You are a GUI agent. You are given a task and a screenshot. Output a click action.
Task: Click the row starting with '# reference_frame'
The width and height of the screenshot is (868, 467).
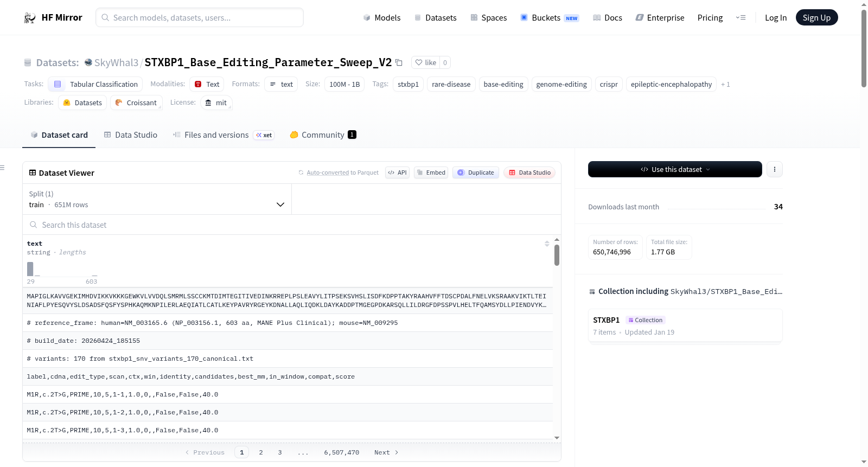pyautogui.click(x=288, y=323)
